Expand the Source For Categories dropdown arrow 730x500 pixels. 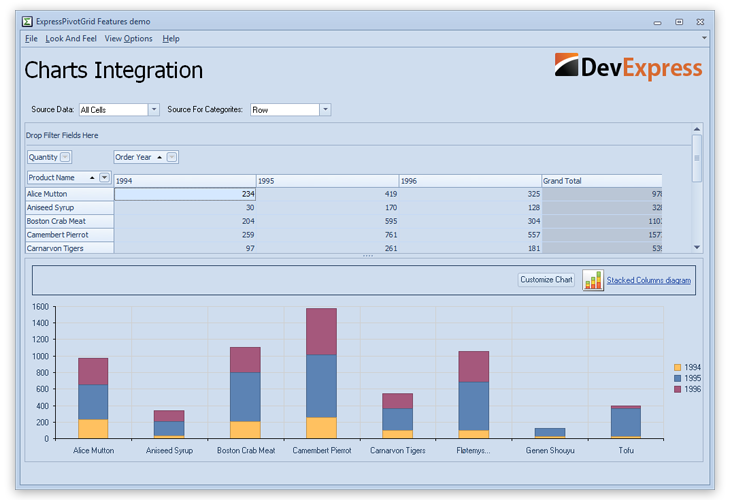click(325, 110)
